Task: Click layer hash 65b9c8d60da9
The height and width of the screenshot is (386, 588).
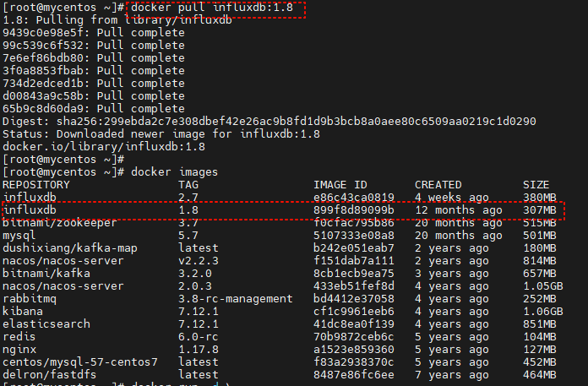Action: click(43, 109)
